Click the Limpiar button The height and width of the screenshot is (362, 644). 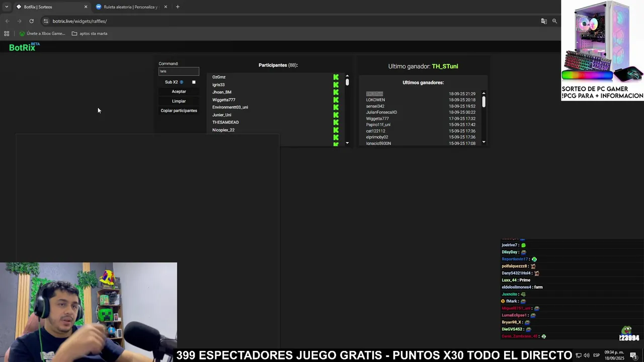(x=179, y=101)
